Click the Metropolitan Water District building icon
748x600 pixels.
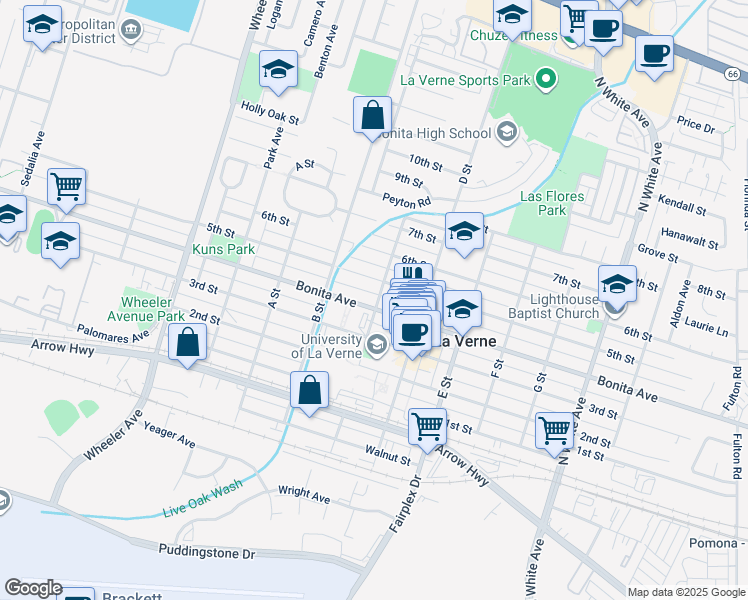pos(130,31)
